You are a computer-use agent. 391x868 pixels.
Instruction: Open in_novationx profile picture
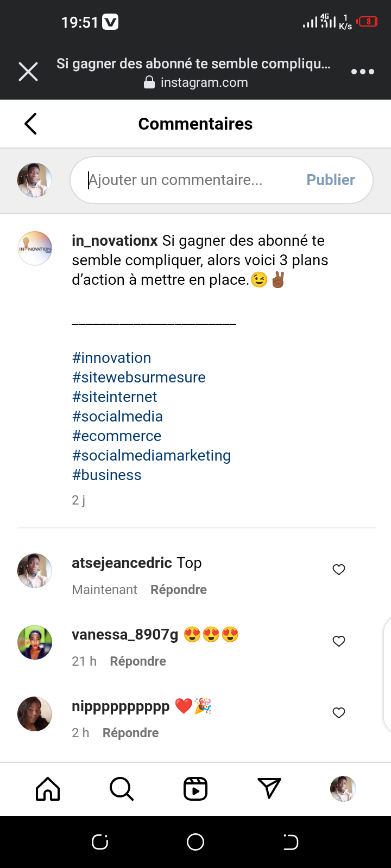tap(35, 249)
